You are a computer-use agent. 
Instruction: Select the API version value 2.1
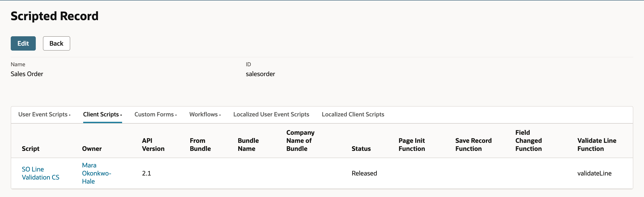click(x=146, y=173)
